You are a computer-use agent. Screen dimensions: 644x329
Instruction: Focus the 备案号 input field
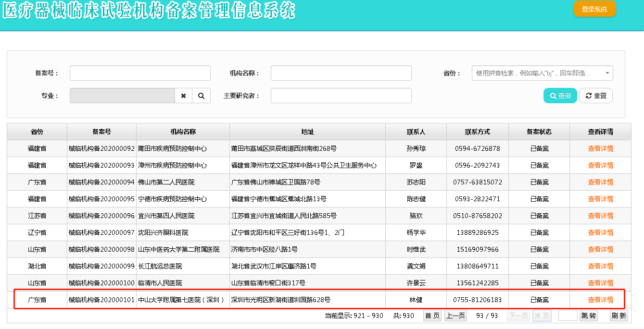click(x=140, y=73)
